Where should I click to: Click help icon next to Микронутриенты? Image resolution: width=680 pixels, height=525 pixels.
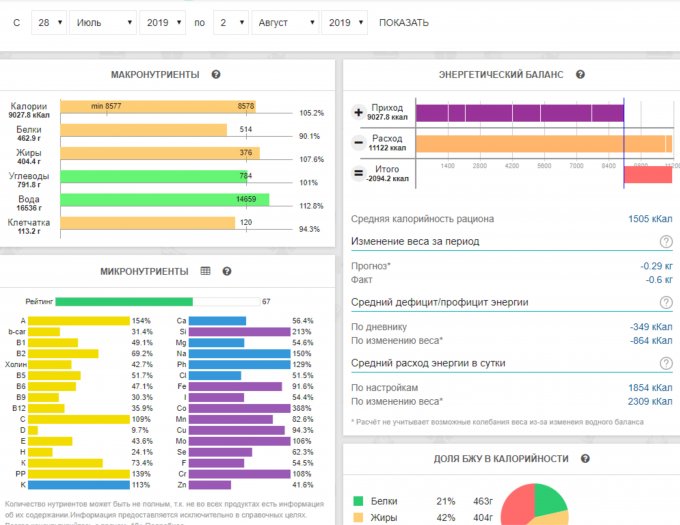pos(227,271)
